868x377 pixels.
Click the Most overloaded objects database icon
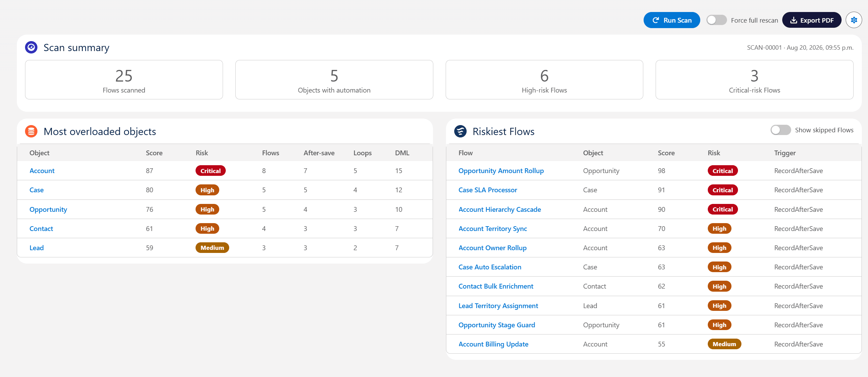tap(31, 131)
